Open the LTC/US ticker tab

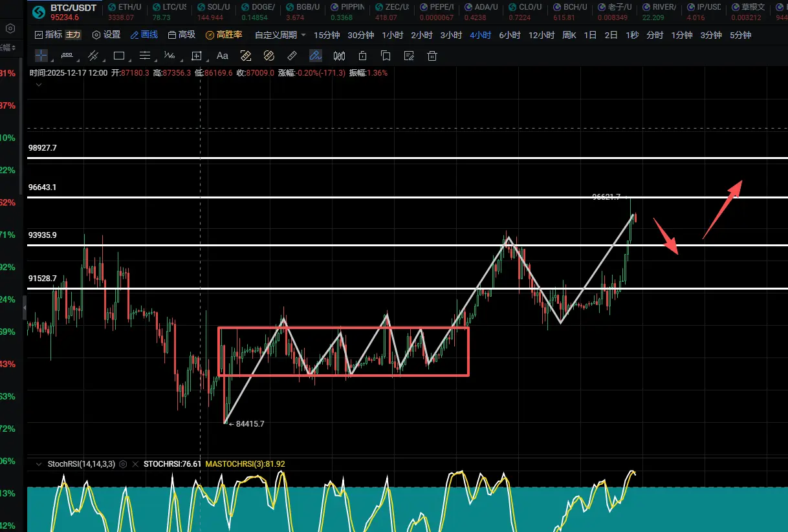tap(169, 12)
